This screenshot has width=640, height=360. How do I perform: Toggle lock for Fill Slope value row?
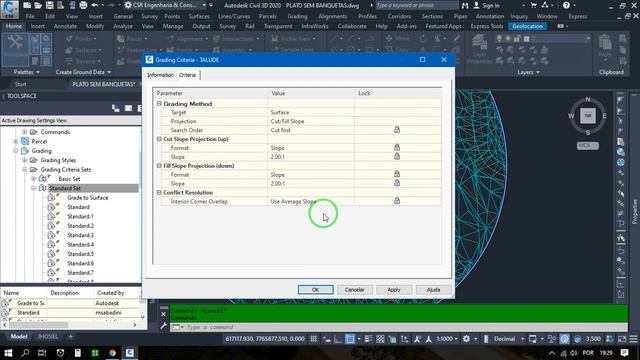(397, 183)
